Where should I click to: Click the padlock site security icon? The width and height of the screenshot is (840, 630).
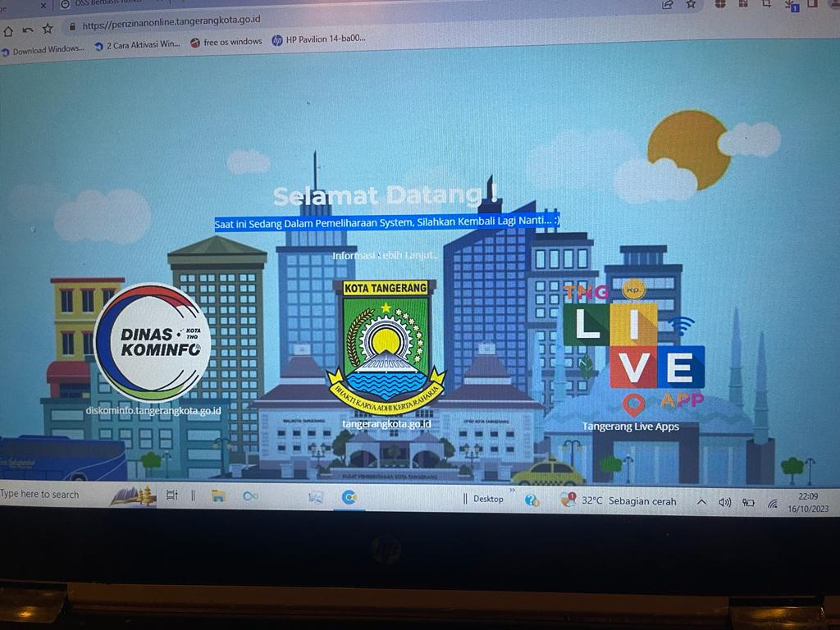(x=72, y=26)
